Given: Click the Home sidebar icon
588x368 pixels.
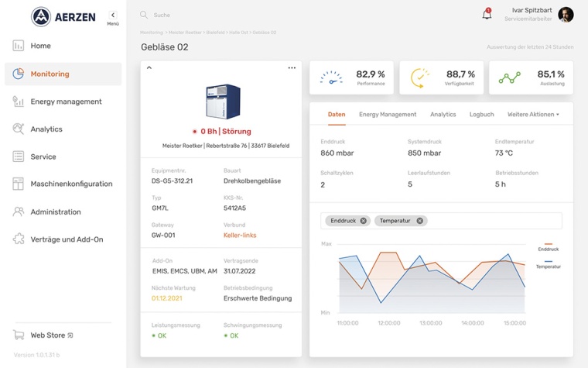Looking at the screenshot, I should 19,46.
